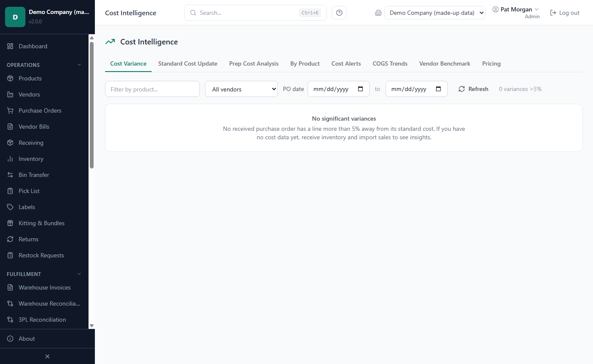Open the All vendors dropdown

coord(241,89)
